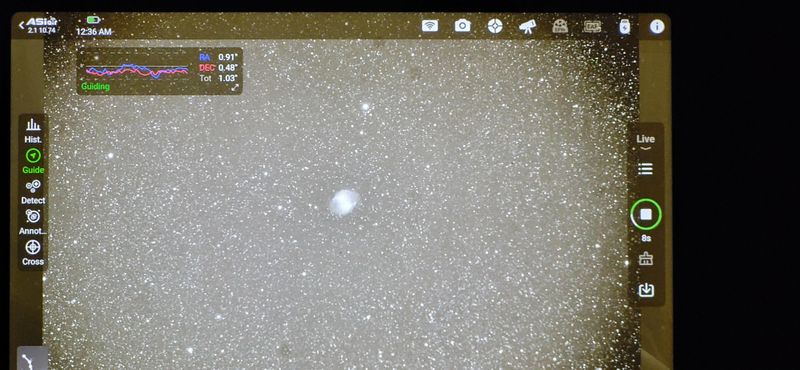Save image with download icon

point(646,289)
